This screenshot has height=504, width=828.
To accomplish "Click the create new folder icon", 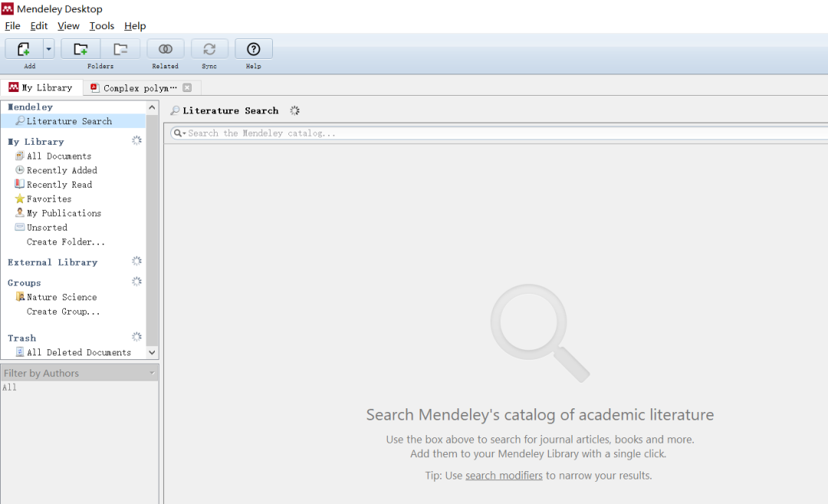I will click(x=80, y=49).
